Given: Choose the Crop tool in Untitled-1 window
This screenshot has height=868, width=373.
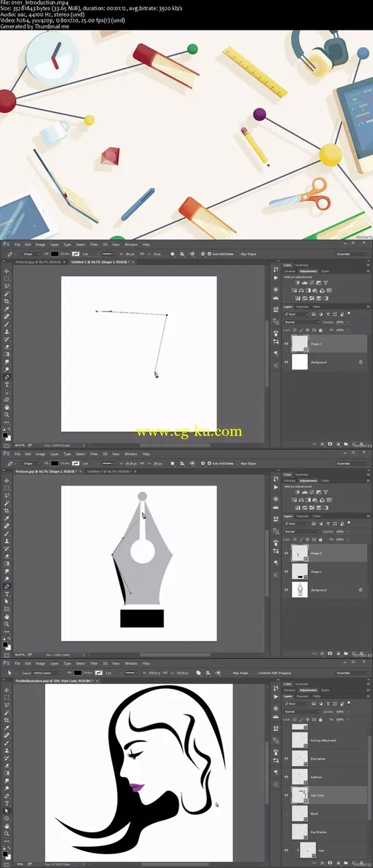Looking at the screenshot, I should (x=7, y=301).
